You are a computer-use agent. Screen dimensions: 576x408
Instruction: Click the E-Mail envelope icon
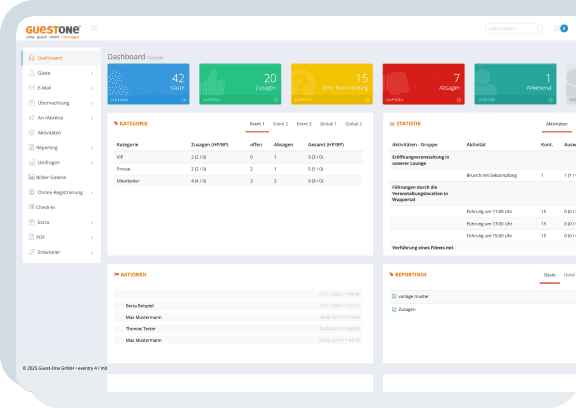32,88
